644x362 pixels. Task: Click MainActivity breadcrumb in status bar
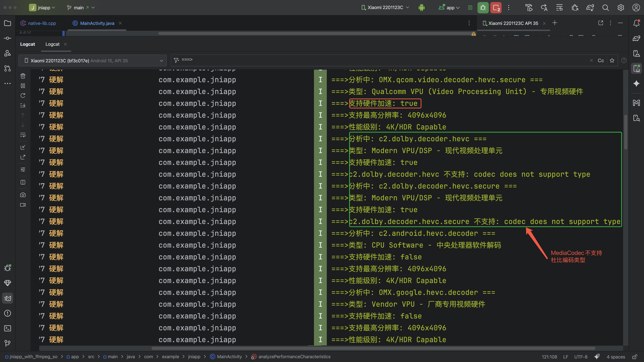click(x=229, y=357)
